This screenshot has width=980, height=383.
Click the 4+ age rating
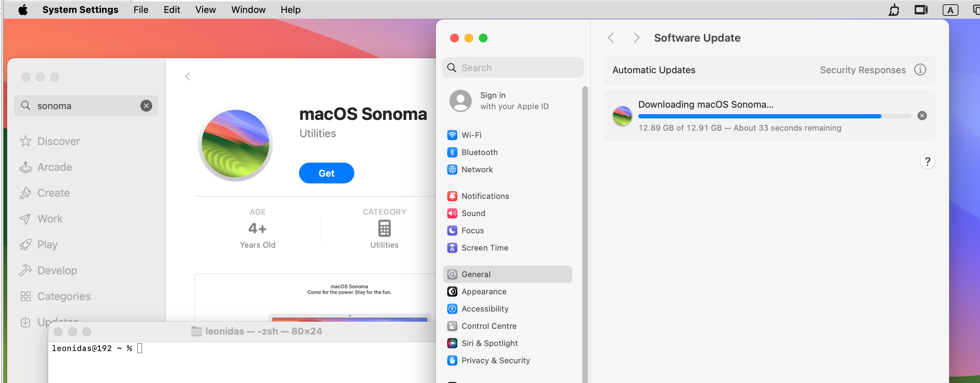257,229
